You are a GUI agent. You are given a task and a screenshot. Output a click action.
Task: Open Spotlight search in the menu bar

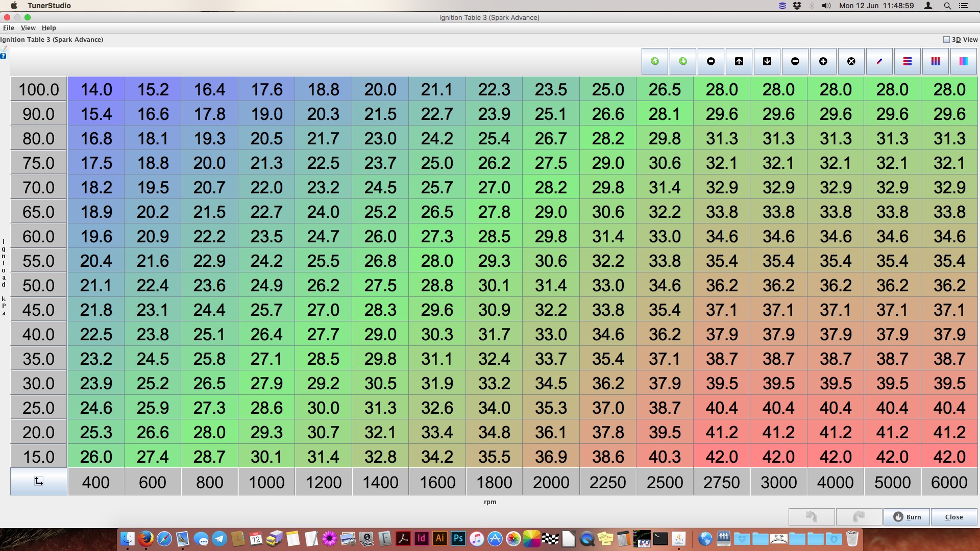click(x=947, y=6)
